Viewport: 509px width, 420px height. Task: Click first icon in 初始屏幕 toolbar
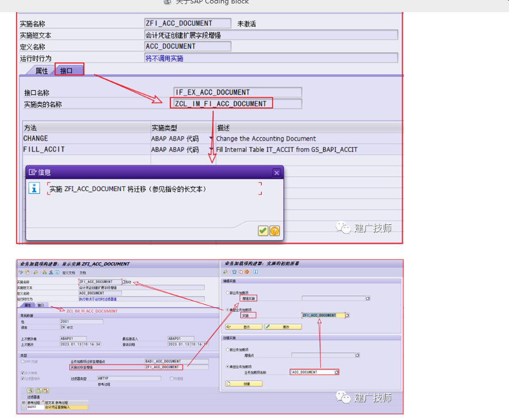(226, 271)
